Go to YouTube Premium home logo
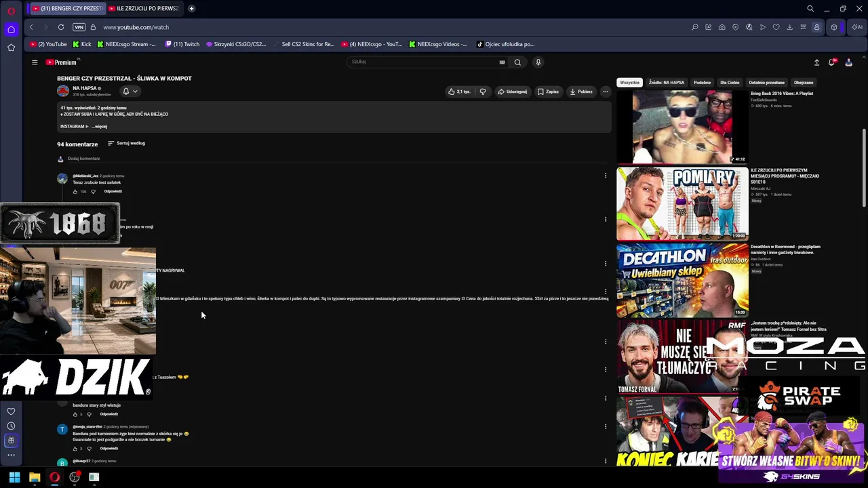 [62, 62]
